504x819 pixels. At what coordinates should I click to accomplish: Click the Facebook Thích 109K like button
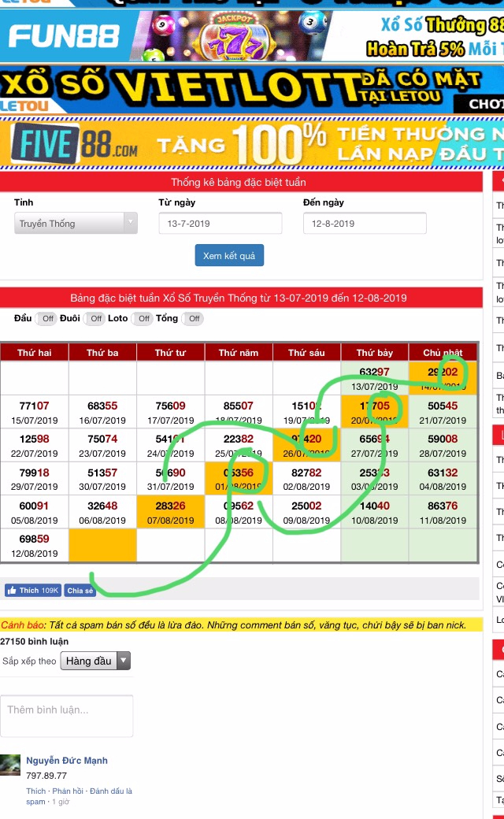tap(33, 590)
